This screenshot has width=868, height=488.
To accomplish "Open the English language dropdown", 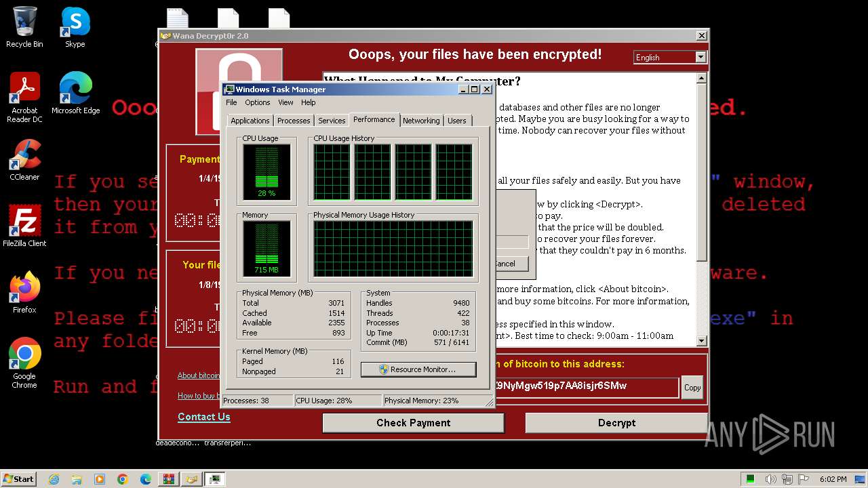I will (670, 58).
